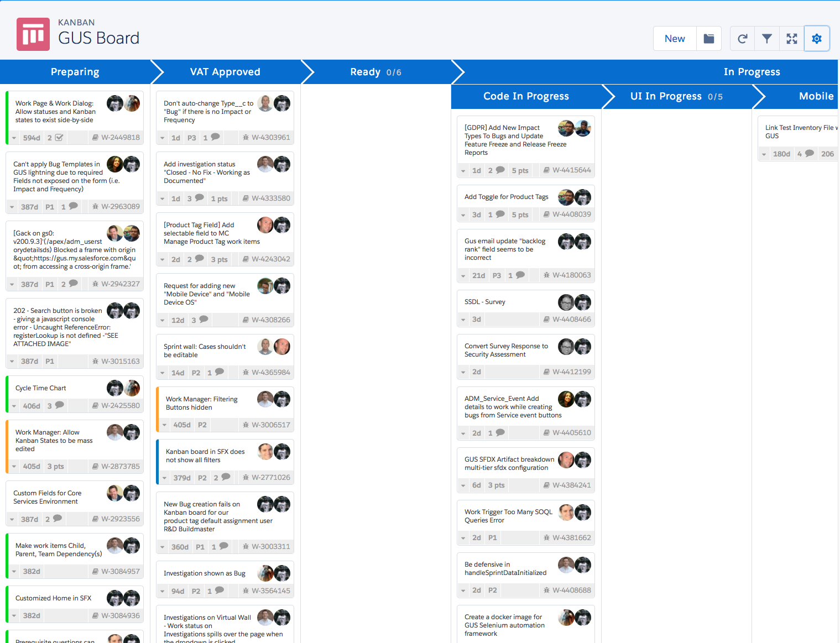Click the tasks checkbox on W-2449818 card

pos(59,138)
